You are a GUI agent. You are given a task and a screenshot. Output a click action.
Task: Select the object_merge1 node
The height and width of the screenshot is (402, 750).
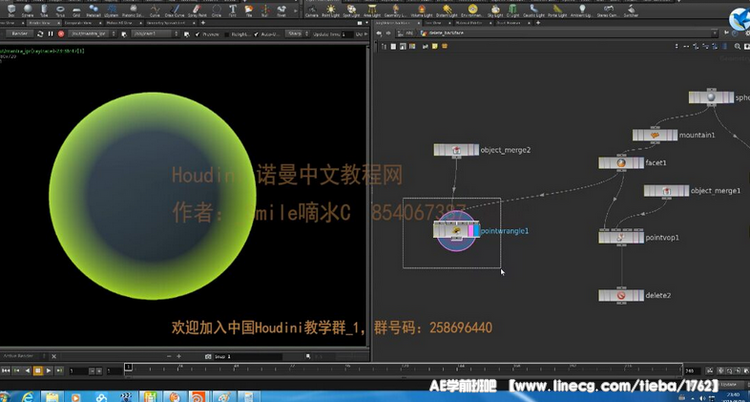point(666,190)
